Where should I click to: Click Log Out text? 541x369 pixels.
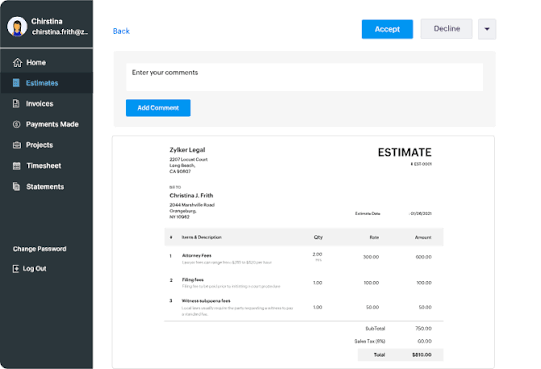[x=35, y=269]
